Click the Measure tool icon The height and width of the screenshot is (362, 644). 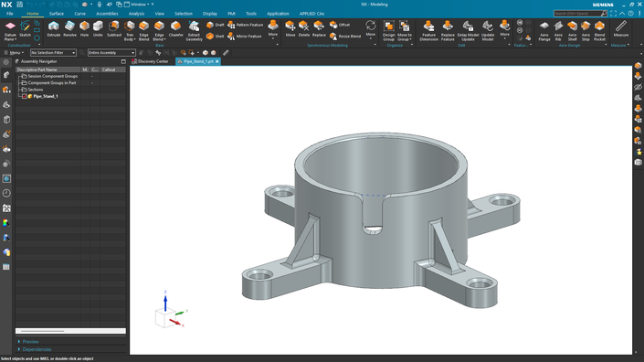pos(621,29)
